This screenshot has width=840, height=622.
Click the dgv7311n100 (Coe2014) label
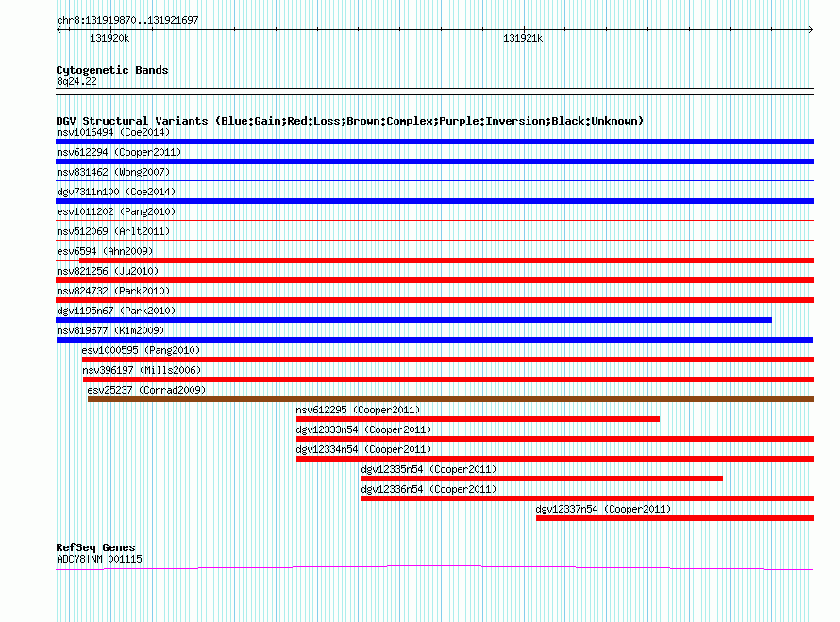coord(116,192)
